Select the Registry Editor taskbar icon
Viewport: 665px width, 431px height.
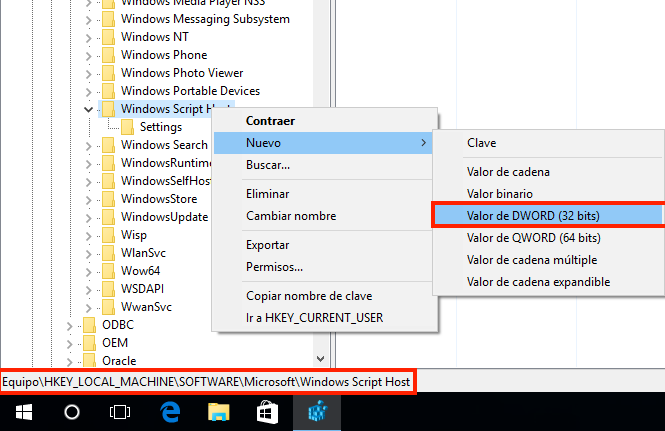317,411
